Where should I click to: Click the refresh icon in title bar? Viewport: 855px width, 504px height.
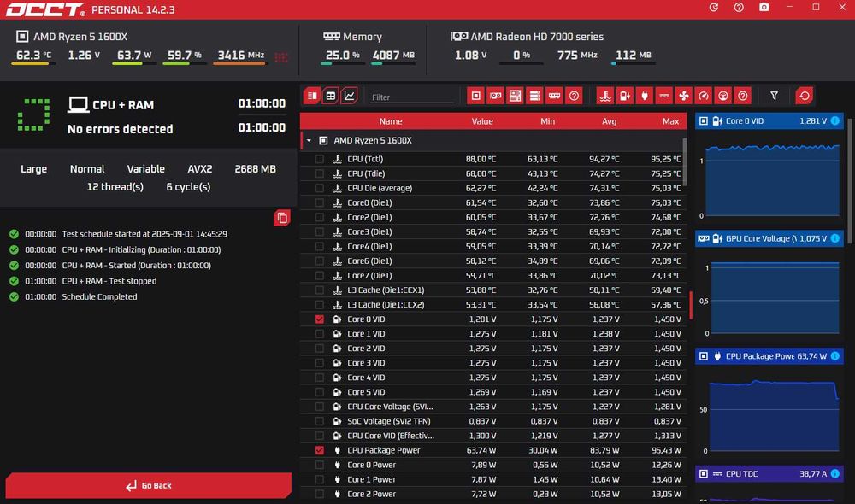[x=713, y=7]
